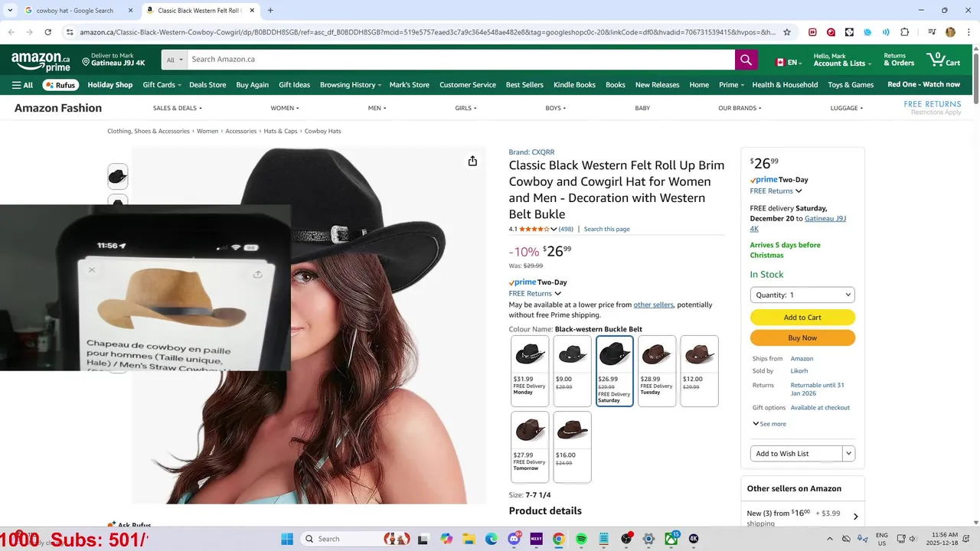Click the share icon on product image
The image size is (980, 551).
point(472,161)
